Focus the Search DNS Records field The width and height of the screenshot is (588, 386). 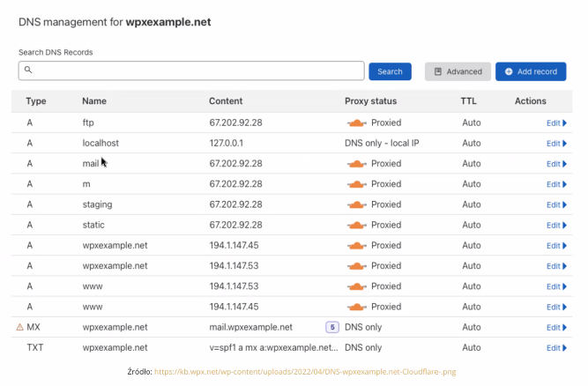191,71
